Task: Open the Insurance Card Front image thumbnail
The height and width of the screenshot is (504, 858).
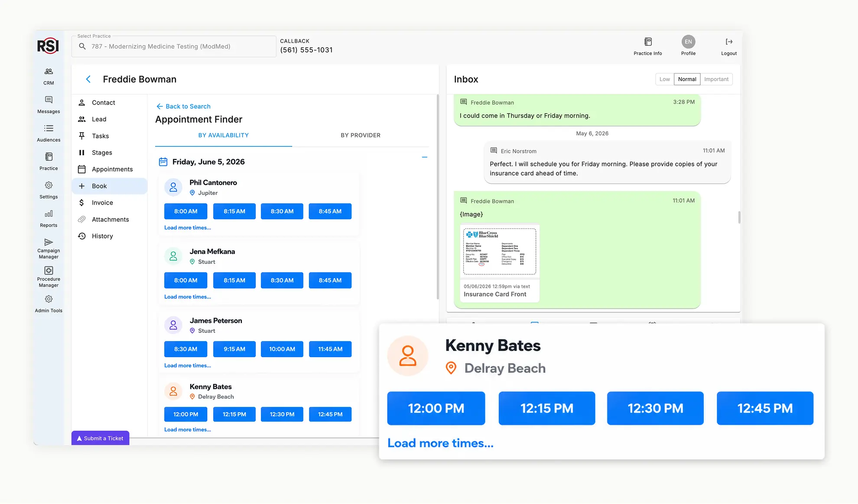Action: (499, 251)
